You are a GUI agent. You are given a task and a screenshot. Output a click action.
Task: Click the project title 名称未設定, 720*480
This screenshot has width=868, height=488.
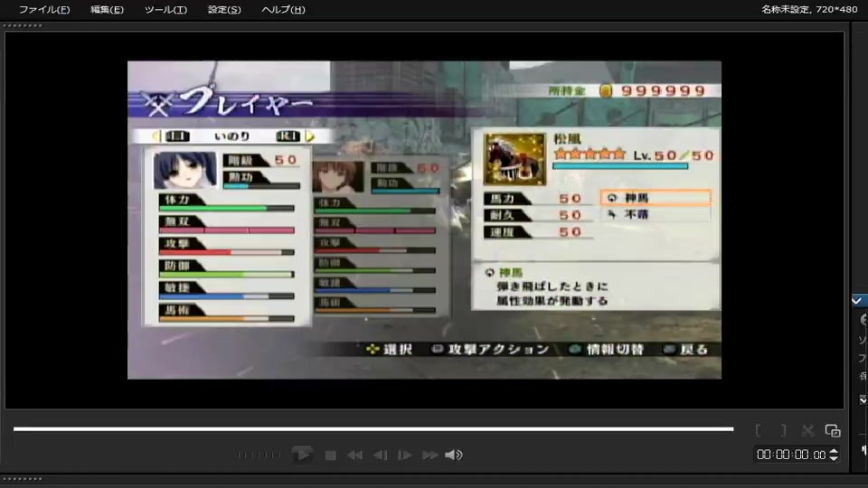809,9
